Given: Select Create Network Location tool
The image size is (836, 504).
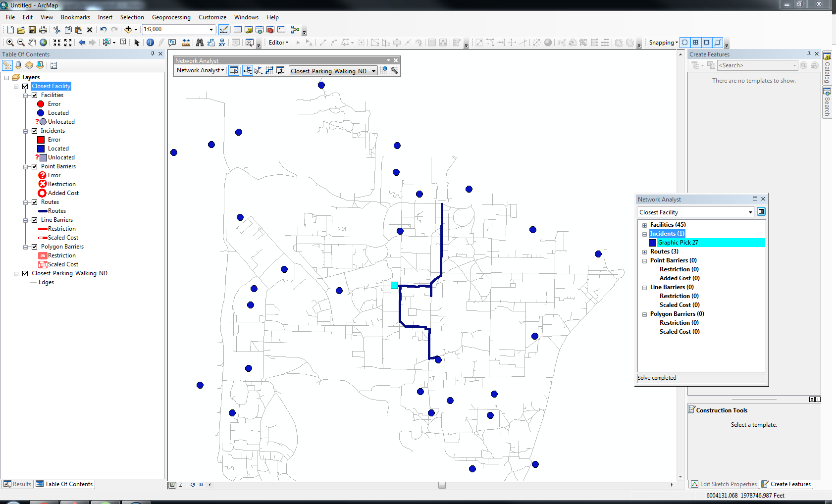Looking at the screenshot, I should (x=248, y=70).
